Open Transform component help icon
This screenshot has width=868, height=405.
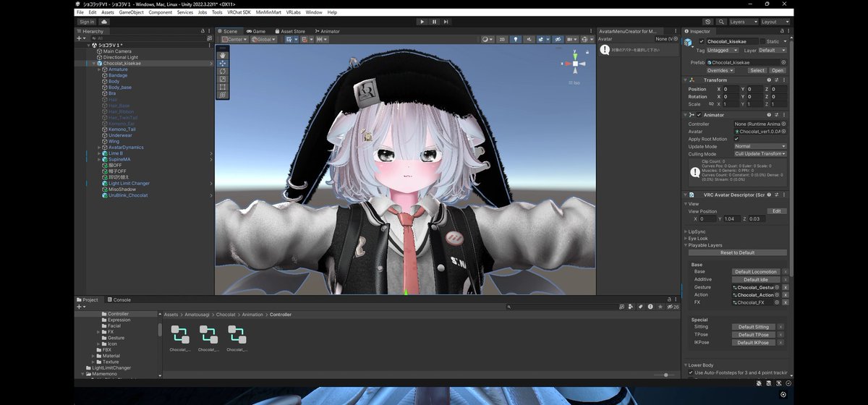pos(769,80)
